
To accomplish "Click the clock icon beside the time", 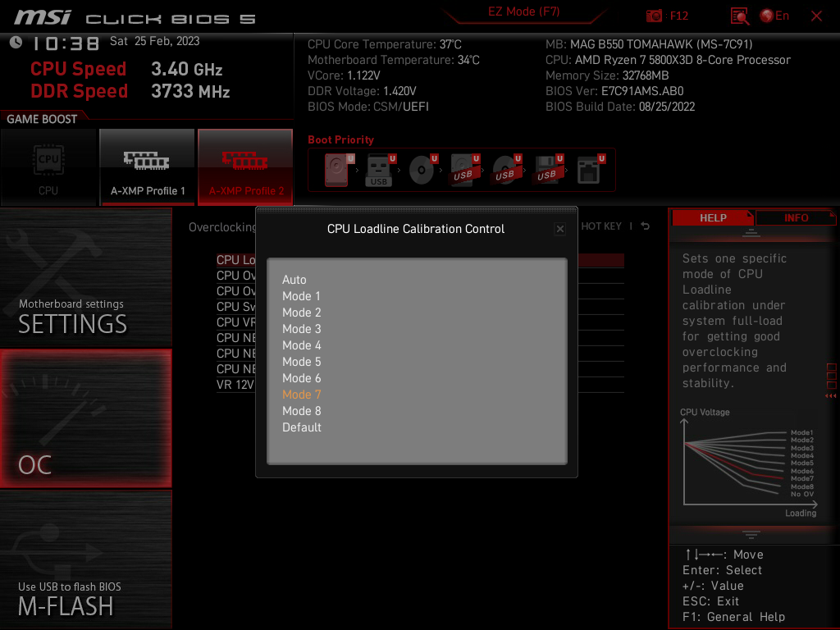I will click(x=16, y=43).
